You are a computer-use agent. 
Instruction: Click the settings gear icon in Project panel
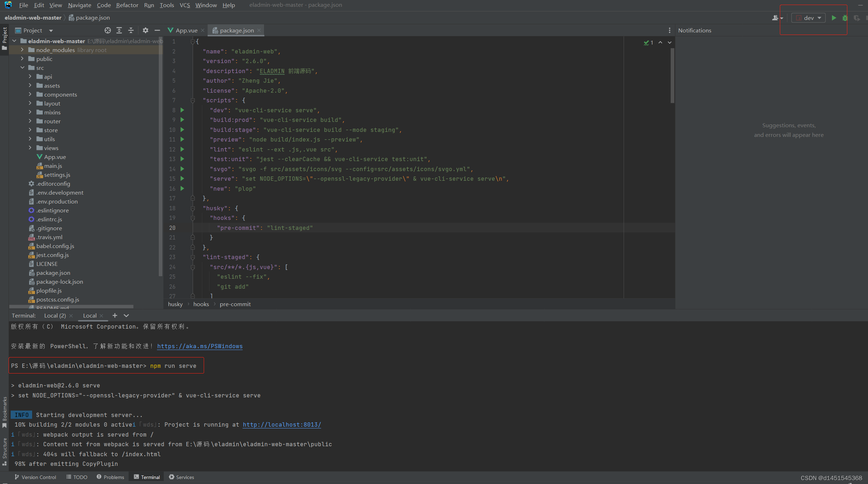(x=145, y=30)
